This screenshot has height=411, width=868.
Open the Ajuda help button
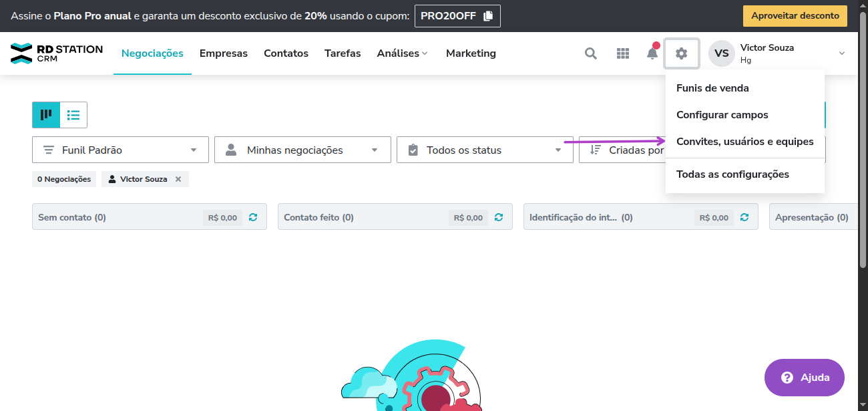805,378
